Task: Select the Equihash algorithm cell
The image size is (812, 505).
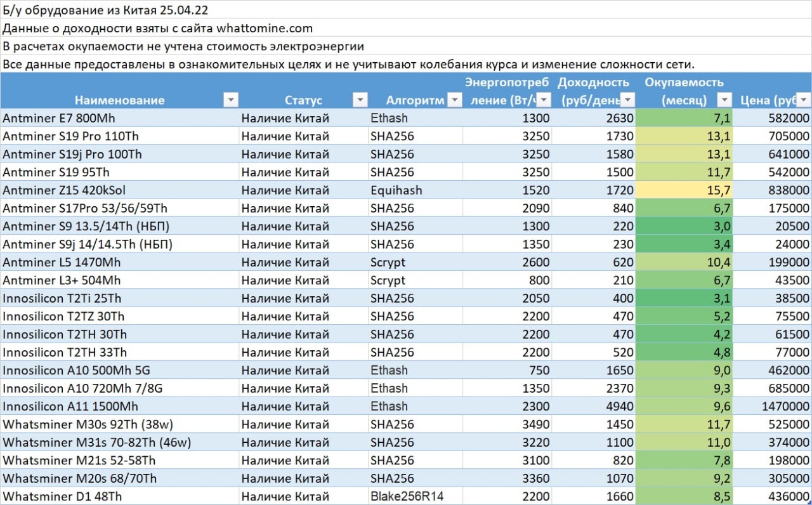Action: 415,190
